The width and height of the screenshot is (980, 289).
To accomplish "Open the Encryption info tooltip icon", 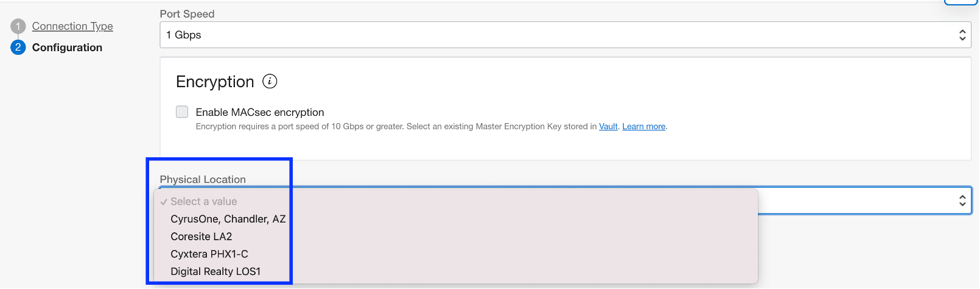I will point(270,81).
